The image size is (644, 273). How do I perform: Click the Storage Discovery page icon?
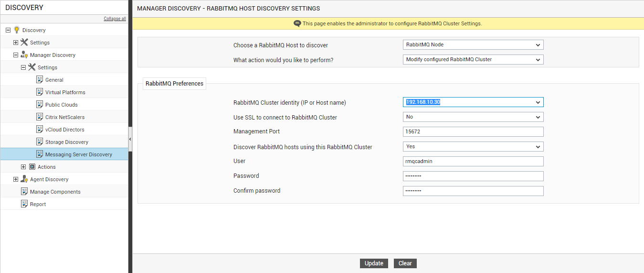40,142
